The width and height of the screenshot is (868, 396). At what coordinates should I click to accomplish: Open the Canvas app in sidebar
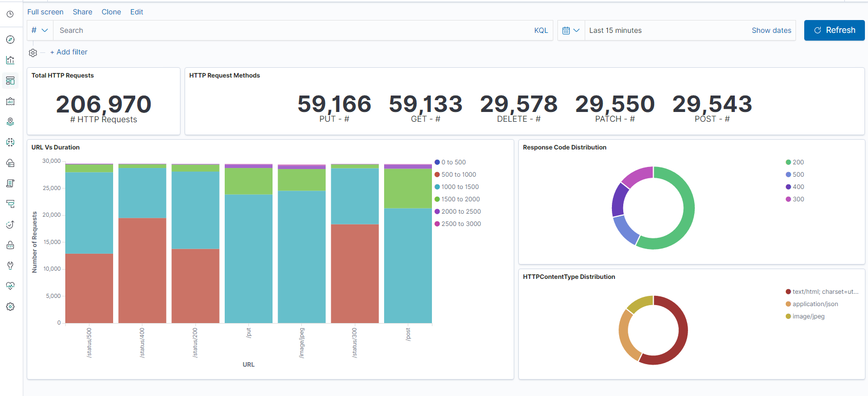click(10, 101)
